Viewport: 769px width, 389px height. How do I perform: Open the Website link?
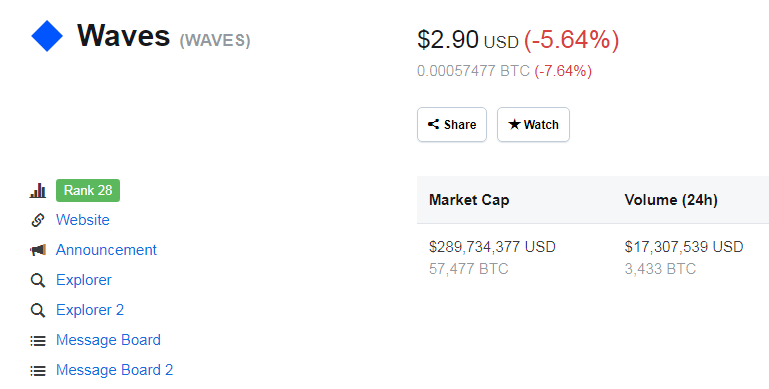[x=82, y=220]
